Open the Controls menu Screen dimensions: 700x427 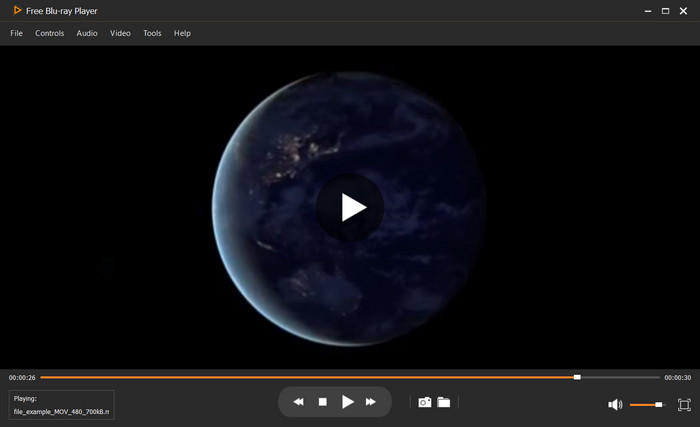pos(50,33)
